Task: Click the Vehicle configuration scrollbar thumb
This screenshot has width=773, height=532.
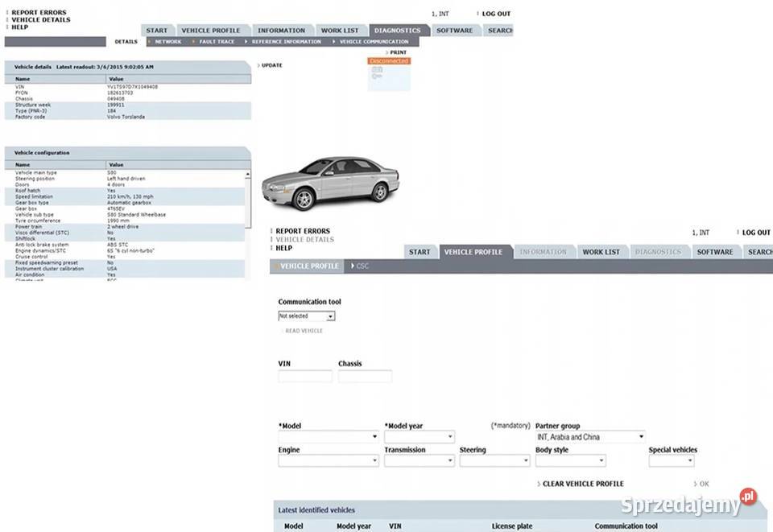Action: click(247, 204)
